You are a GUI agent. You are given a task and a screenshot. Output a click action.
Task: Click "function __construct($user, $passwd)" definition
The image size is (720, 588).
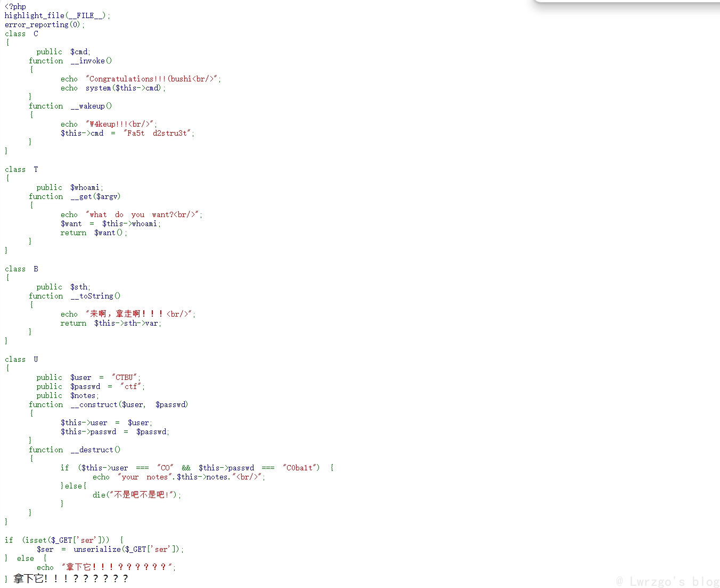click(109, 404)
